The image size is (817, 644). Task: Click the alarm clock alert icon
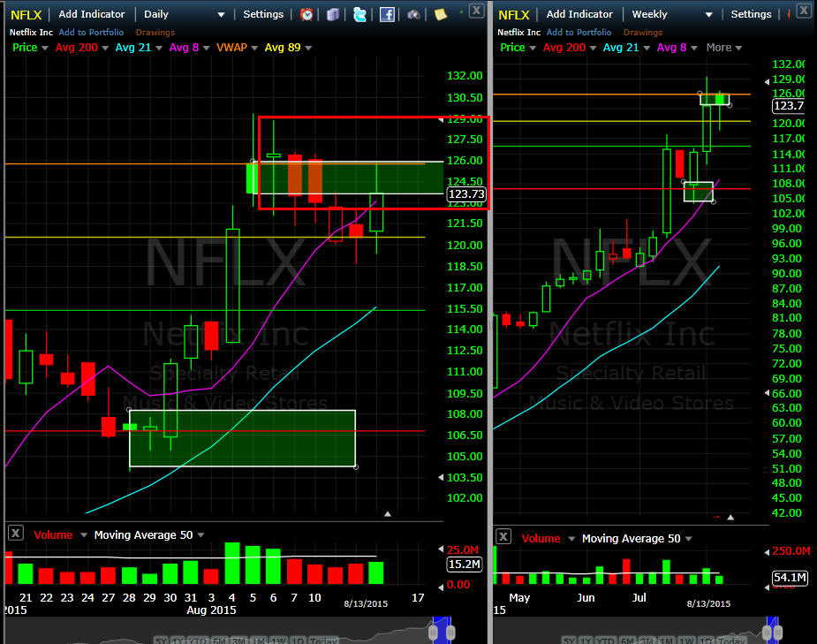coord(306,14)
